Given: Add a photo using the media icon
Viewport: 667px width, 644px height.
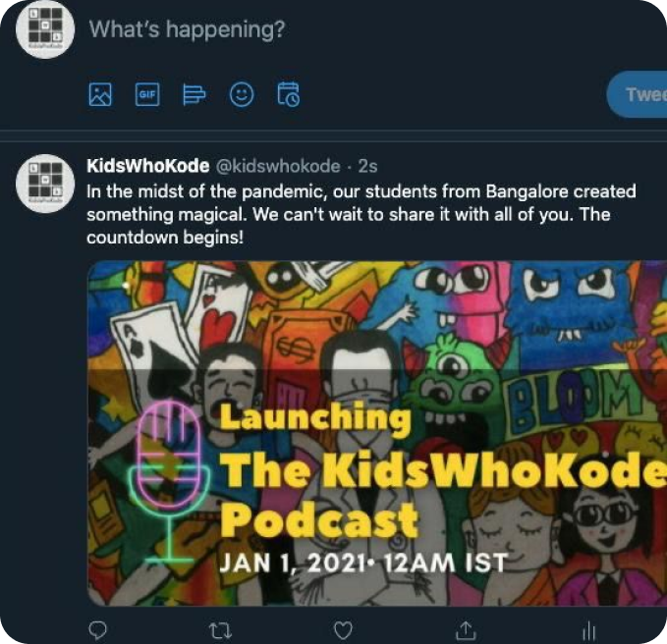Looking at the screenshot, I should pyautogui.click(x=100, y=94).
